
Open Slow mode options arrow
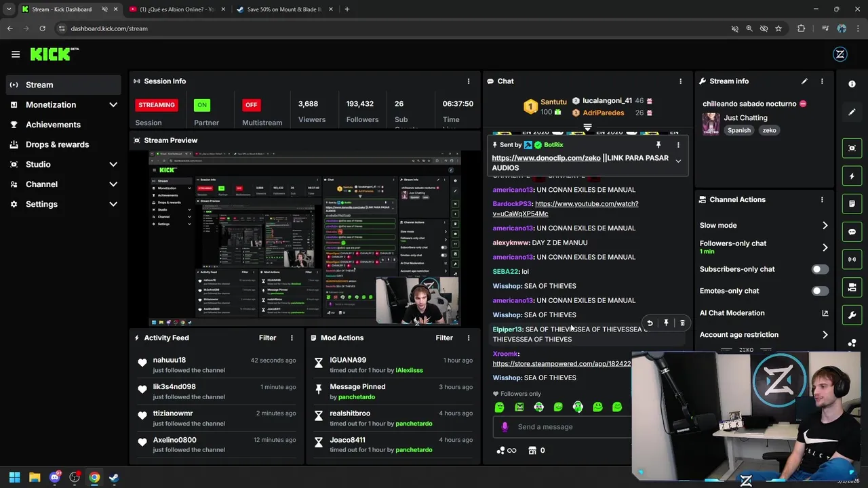pos(825,226)
